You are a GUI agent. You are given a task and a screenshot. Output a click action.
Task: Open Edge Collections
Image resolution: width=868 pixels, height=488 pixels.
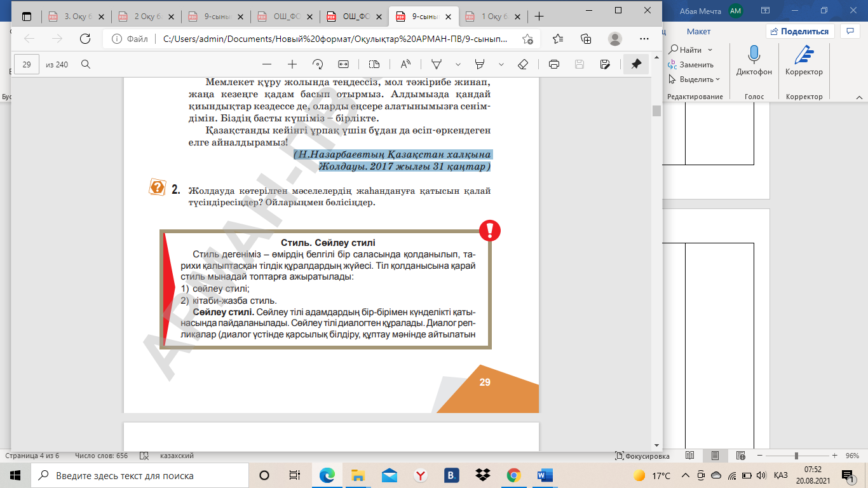[x=586, y=39]
